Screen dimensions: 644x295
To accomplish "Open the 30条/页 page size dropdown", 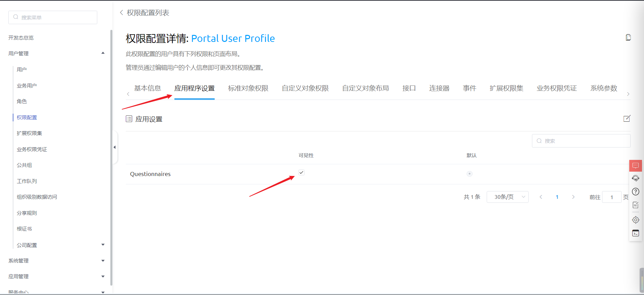I will click(507, 197).
